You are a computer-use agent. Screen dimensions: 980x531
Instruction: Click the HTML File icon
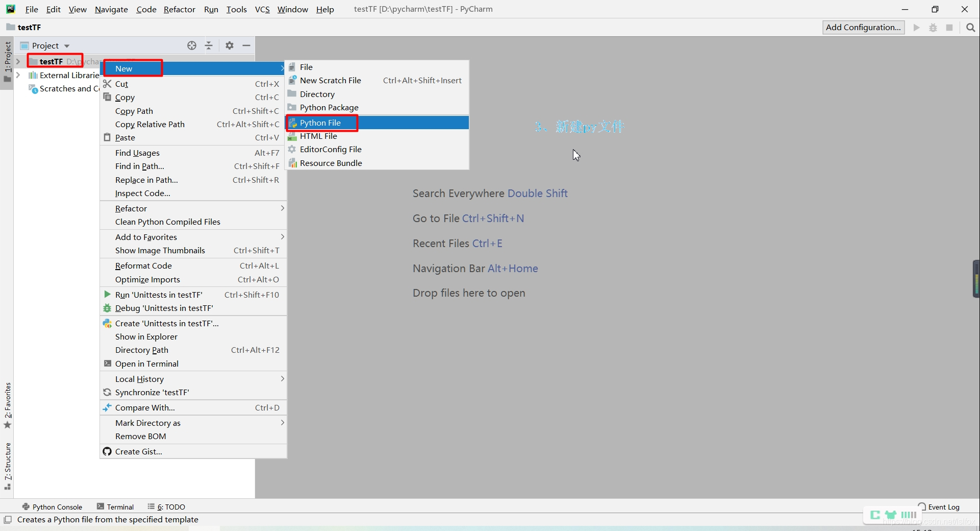[x=292, y=136]
